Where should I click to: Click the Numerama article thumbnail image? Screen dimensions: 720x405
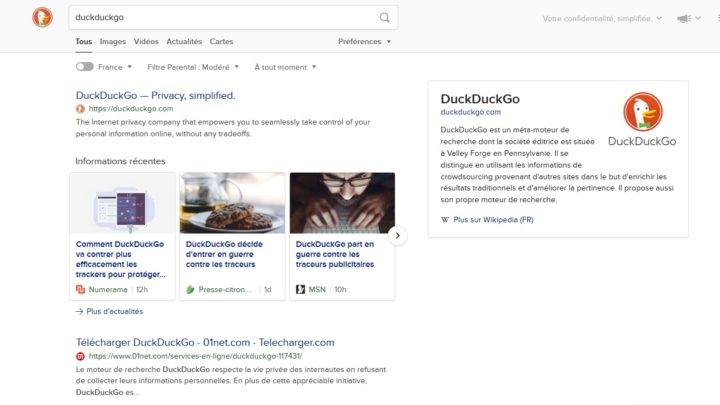tap(122, 203)
